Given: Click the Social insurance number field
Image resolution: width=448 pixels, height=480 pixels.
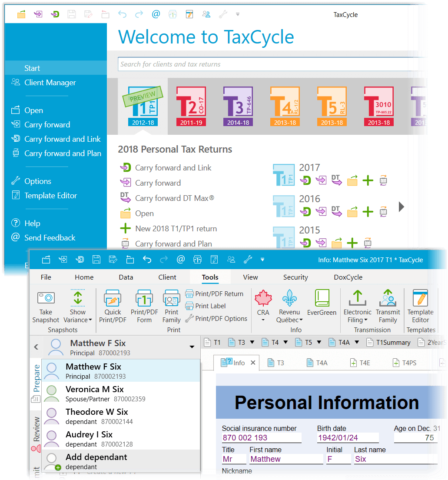Looking at the screenshot, I should point(261,438).
